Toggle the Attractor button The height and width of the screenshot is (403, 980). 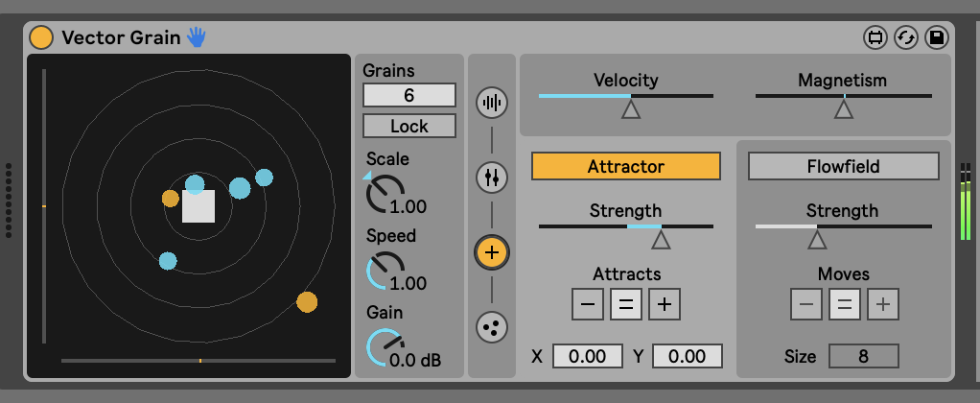pos(625,166)
